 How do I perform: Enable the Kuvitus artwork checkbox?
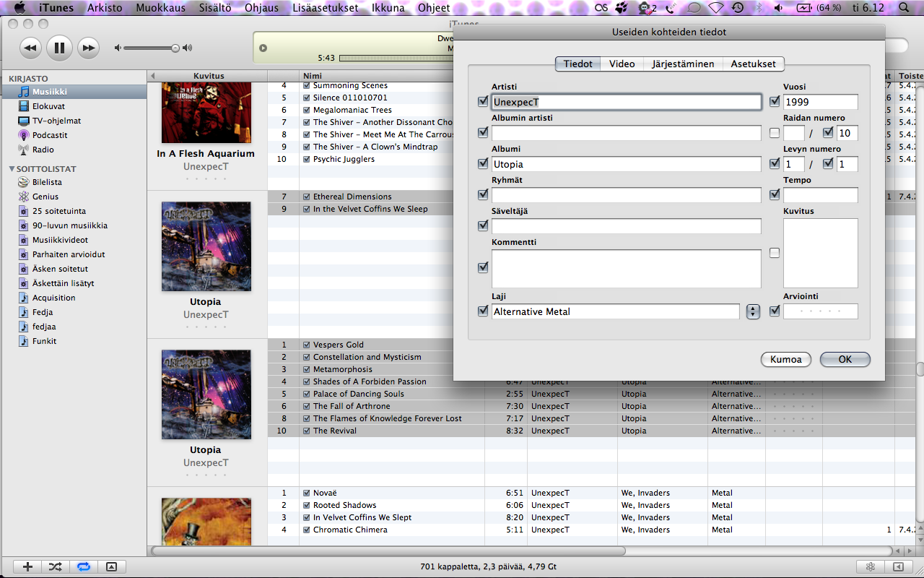pyautogui.click(x=775, y=253)
